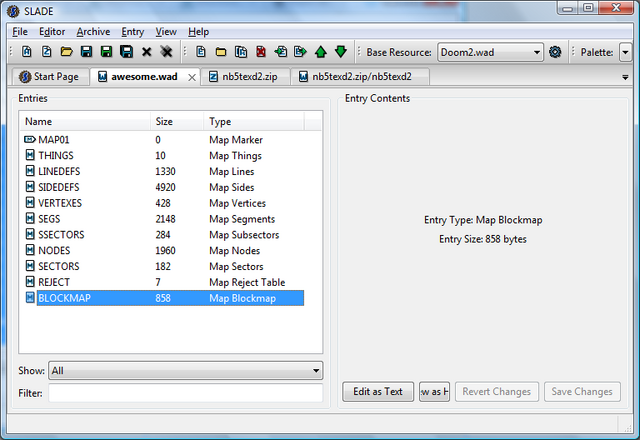
Task: Click the icon beside the BLOCKMAP entry
Action: (30, 298)
